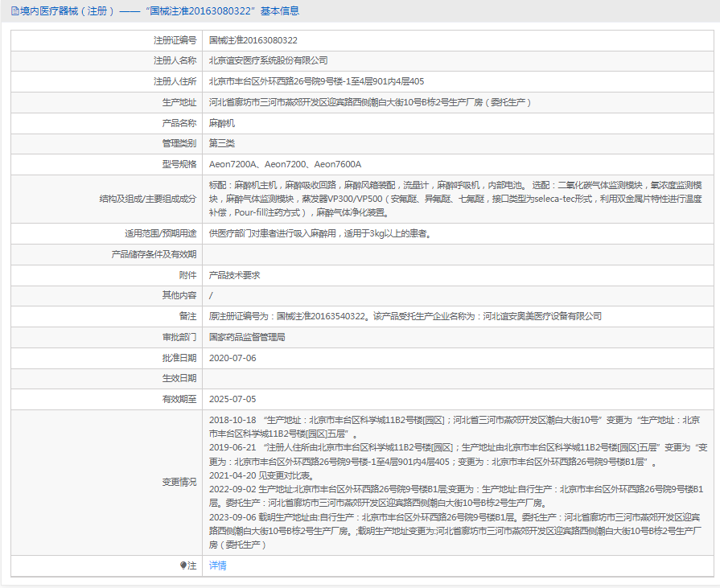Image resolution: width=720 pixels, height=588 pixels.
Task: Select product name 麻醉机
Action: 222,123
